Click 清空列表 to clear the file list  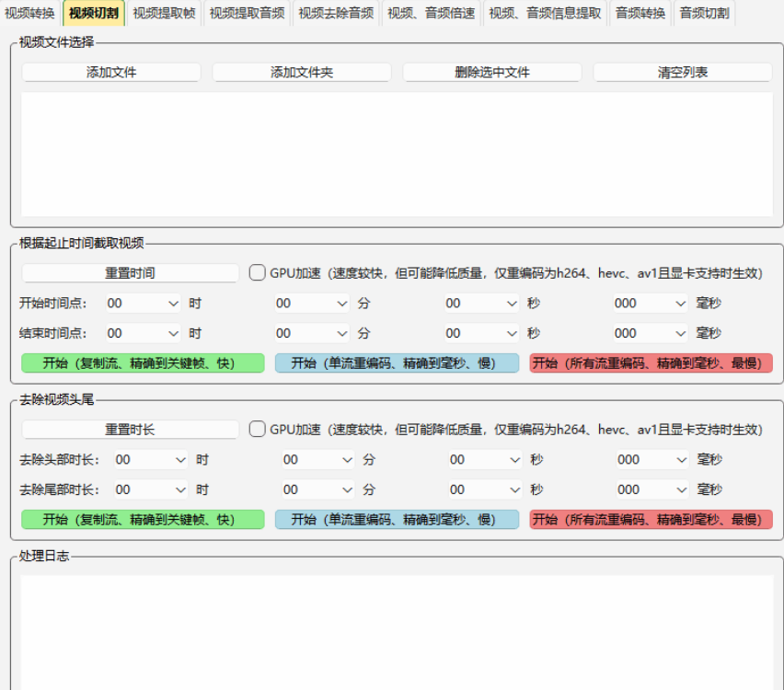click(682, 73)
